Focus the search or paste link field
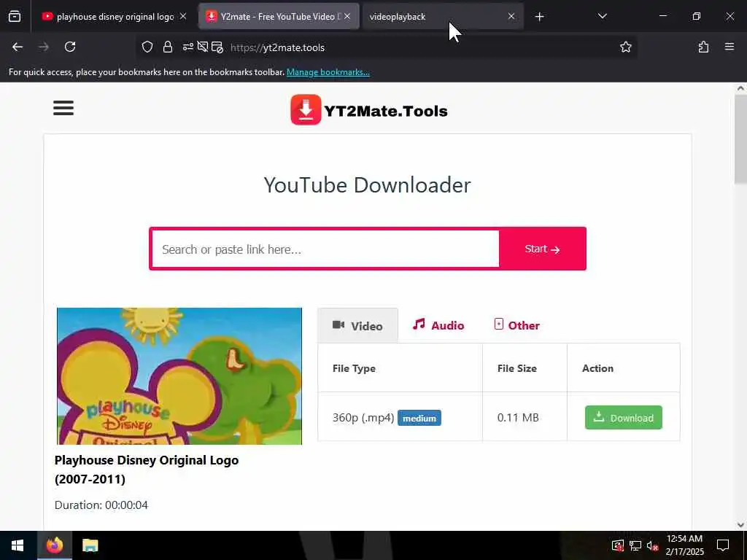The width and height of the screenshot is (747, 560). point(325,249)
